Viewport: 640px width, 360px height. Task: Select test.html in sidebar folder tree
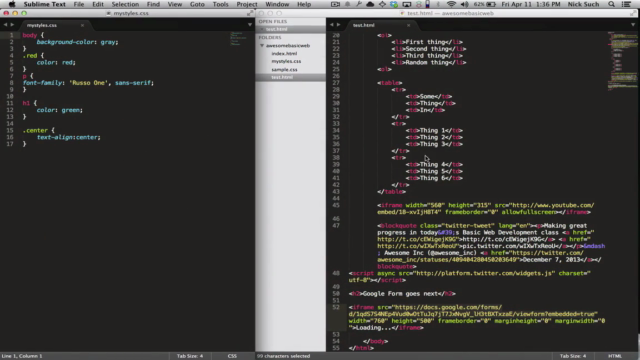pyautogui.click(x=282, y=77)
